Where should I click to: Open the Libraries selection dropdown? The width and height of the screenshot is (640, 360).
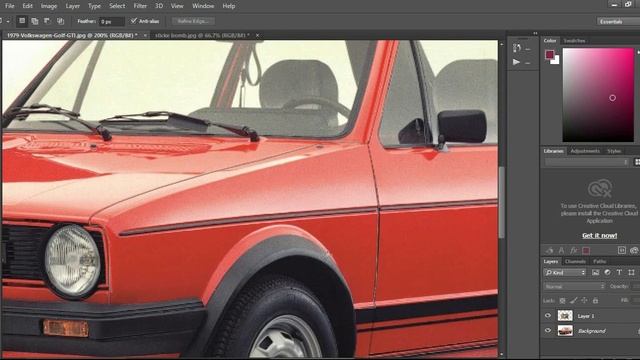586,162
